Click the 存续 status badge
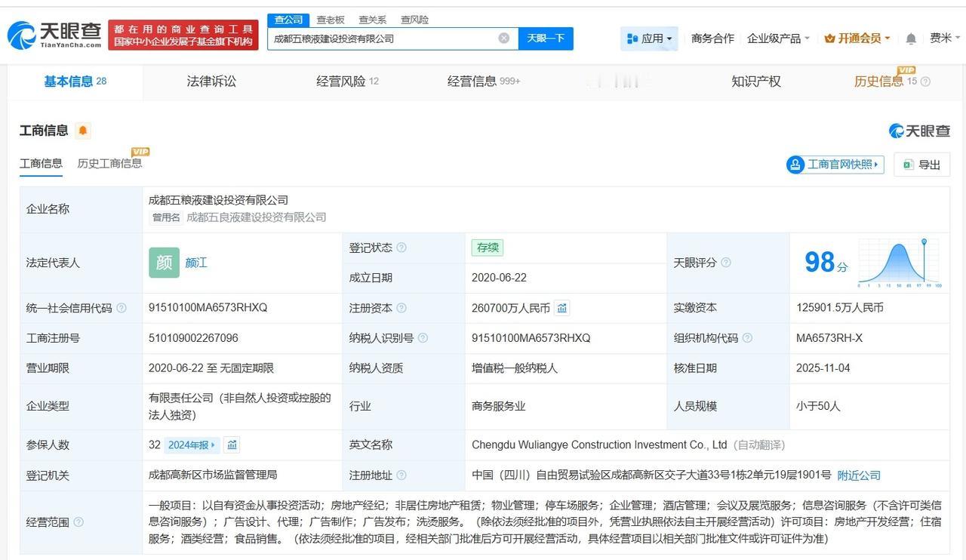Viewport: 966px width, 560px height. point(488,248)
